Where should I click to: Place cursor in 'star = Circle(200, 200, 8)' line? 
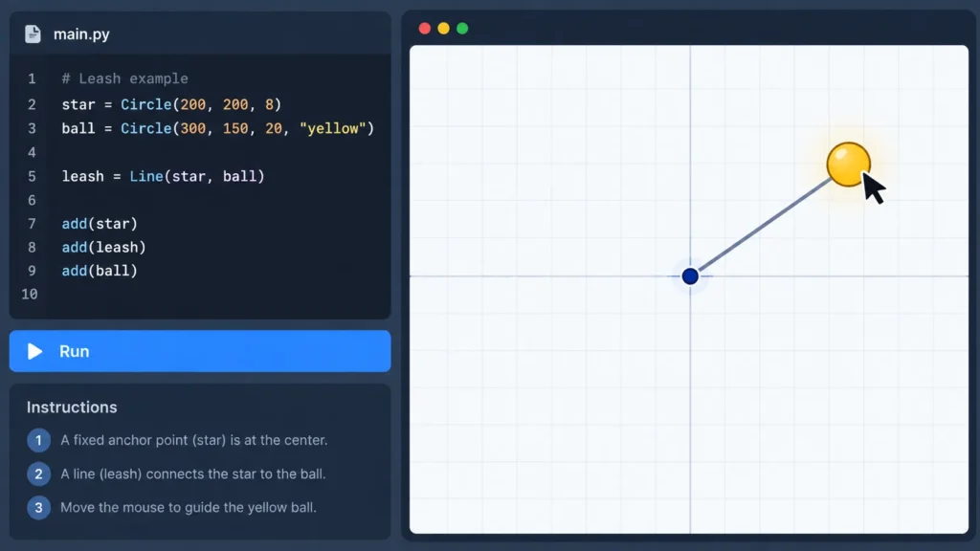pos(171,104)
